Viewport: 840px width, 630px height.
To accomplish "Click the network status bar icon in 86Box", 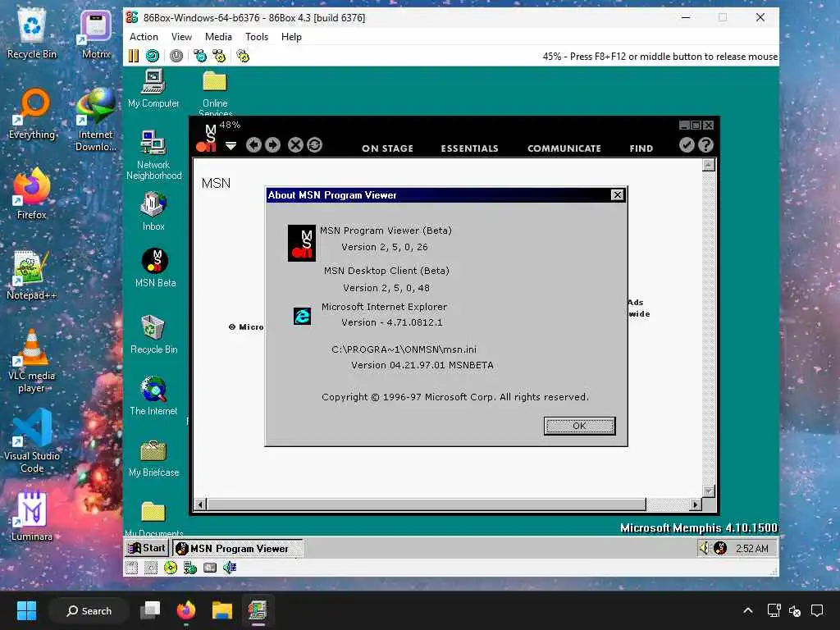I will coord(189,568).
